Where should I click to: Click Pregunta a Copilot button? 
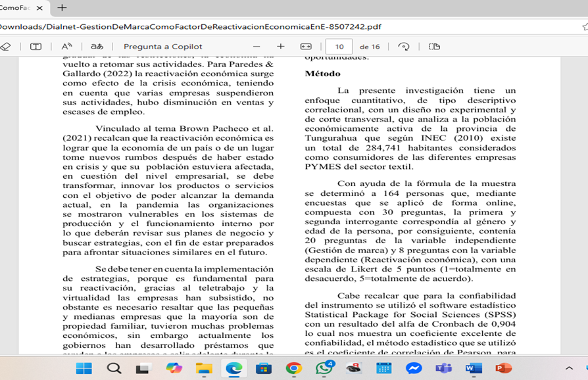[x=162, y=47]
